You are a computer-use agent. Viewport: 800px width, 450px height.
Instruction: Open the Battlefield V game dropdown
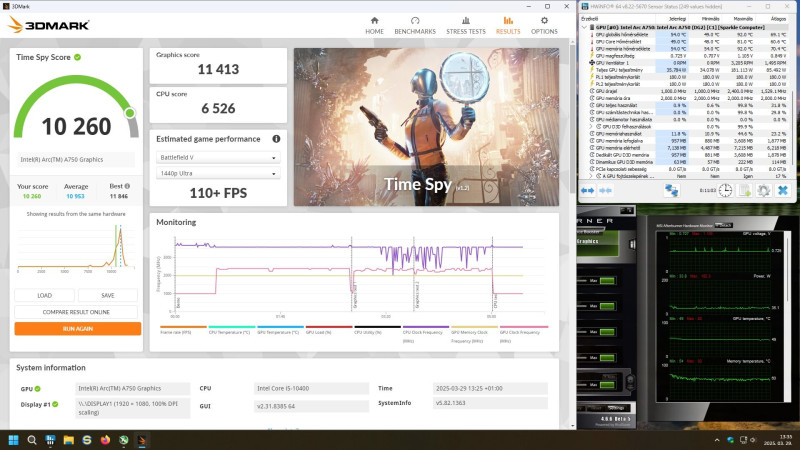218,158
